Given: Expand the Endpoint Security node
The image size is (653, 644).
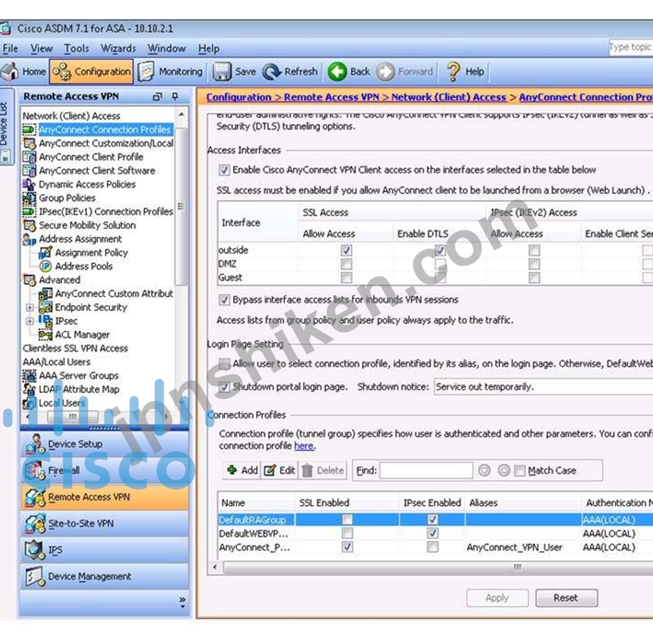Looking at the screenshot, I should coord(29,308).
